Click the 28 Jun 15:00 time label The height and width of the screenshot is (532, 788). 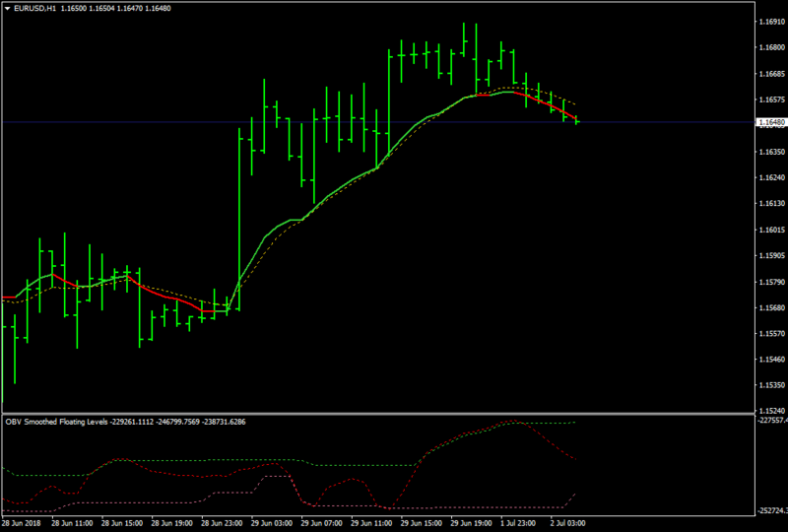(x=122, y=523)
